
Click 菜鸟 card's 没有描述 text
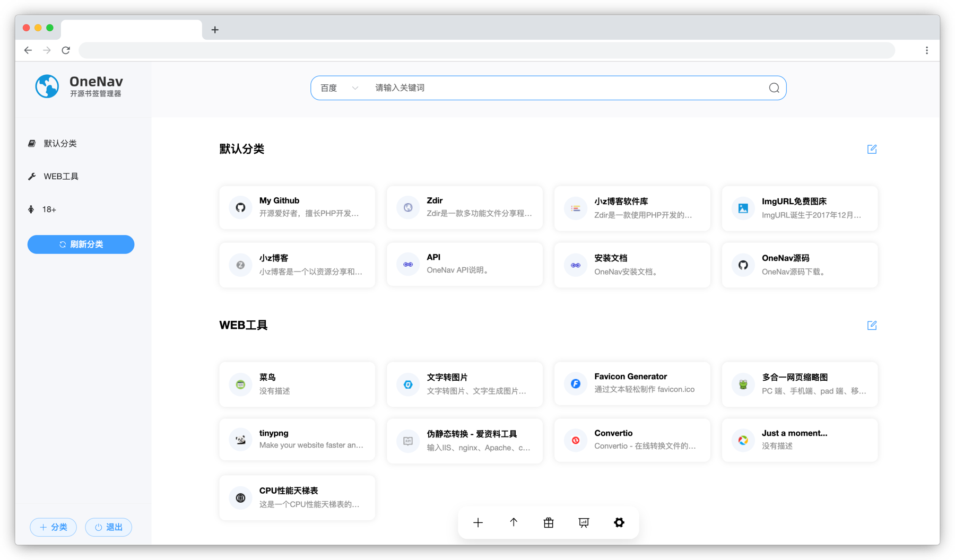pyautogui.click(x=275, y=391)
